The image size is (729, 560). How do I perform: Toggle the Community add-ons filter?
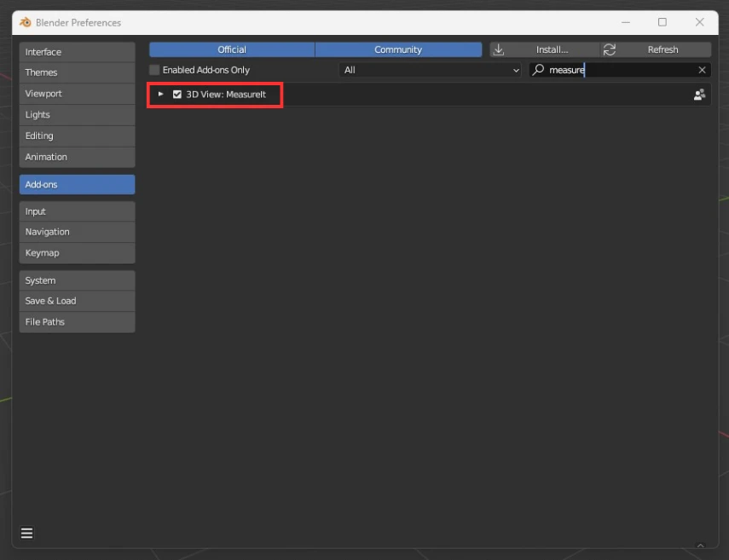(398, 49)
